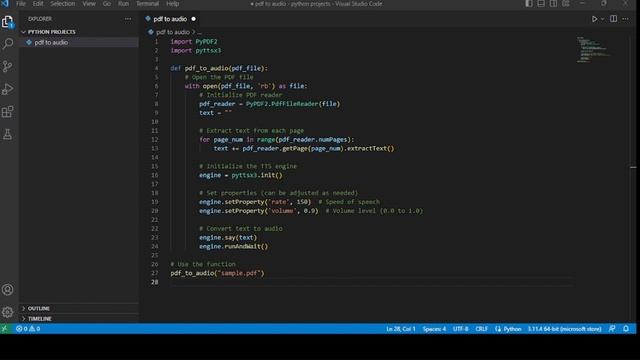Click 'import pyttsx3' on line 2

pyautogui.click(x=196, y=51)
